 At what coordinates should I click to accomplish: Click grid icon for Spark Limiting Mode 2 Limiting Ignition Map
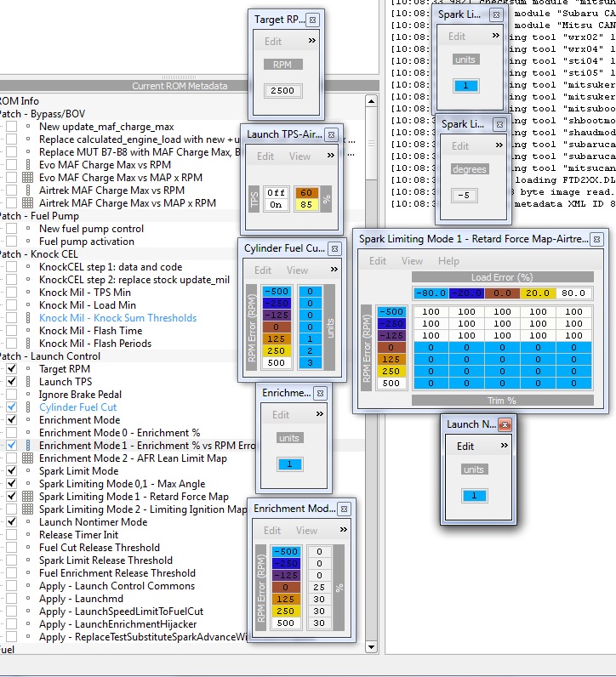coord(27,509)
